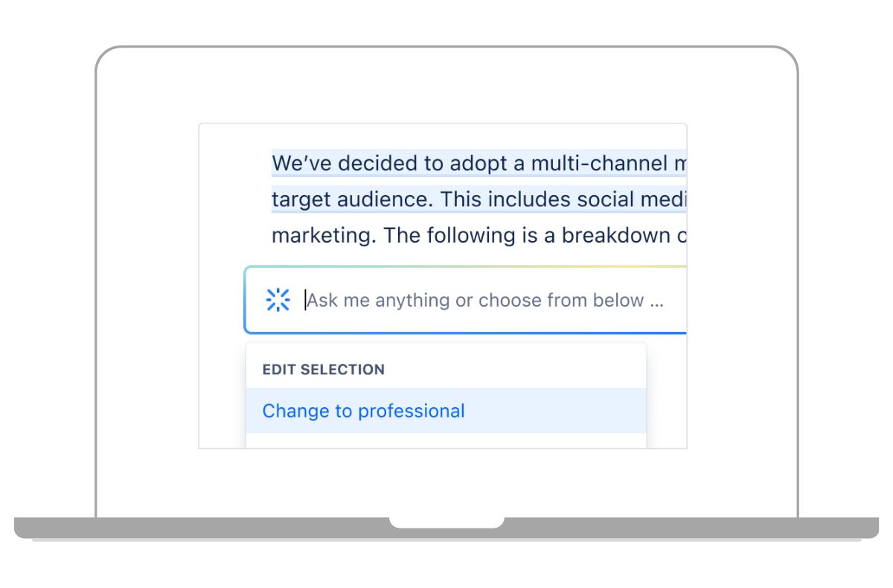Screen dimensions: 893x588
Task: Focus the "Ask me anything" input field
Action: pyautogui.click(x=484, y=301)
